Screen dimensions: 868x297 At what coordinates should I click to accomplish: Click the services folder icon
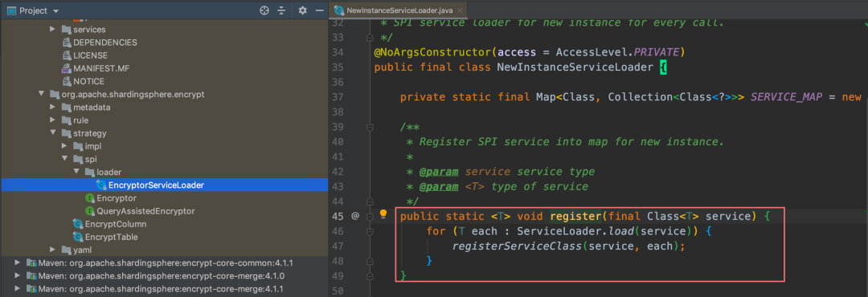point(67,30)
